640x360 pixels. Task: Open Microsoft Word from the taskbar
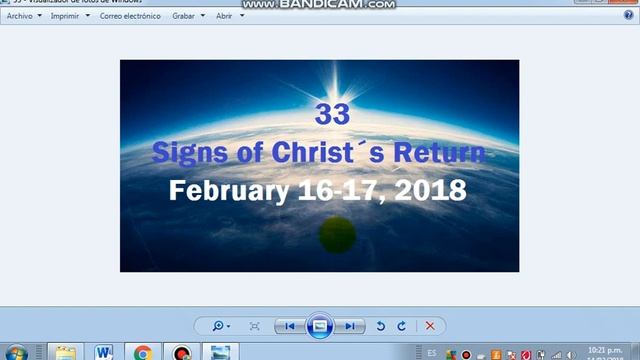[104, 352]
